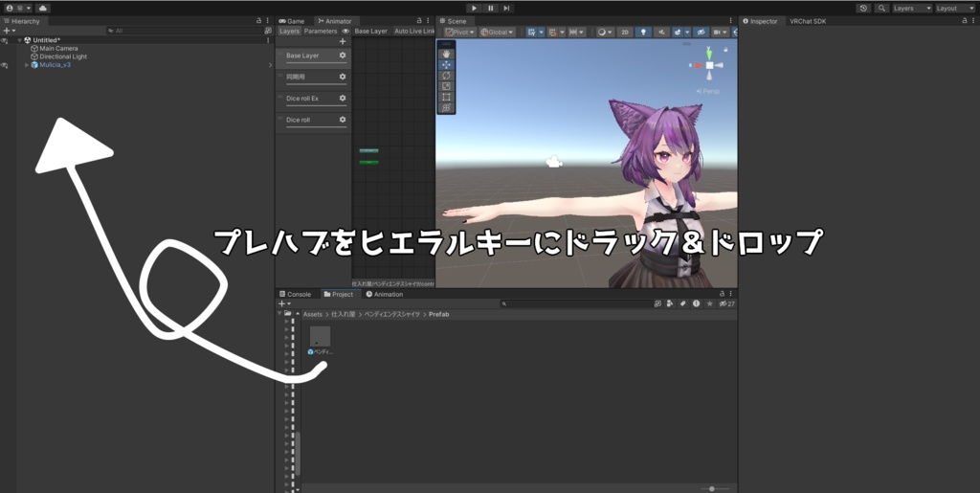Viewport: 980px width, 493px height.
Task: Open the search-by-label filter in Project
Action: click(683, 303)
